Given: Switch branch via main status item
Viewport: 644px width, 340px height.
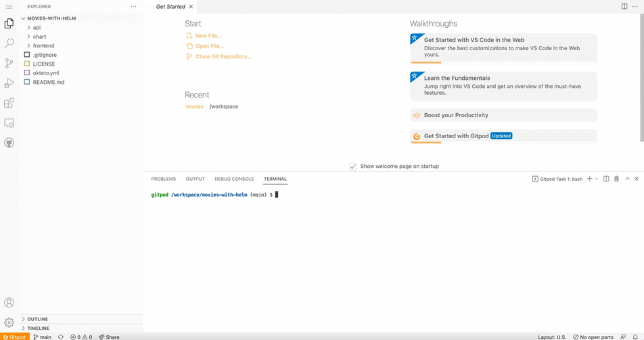Looking at the screenshot, I should tap(43, 337).
